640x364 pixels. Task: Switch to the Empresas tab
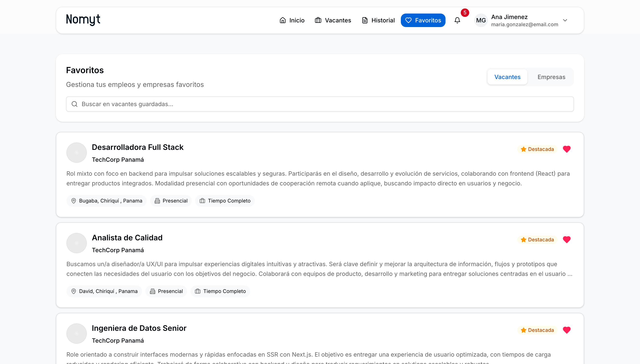pyautogui.click(x=551, y=77)
